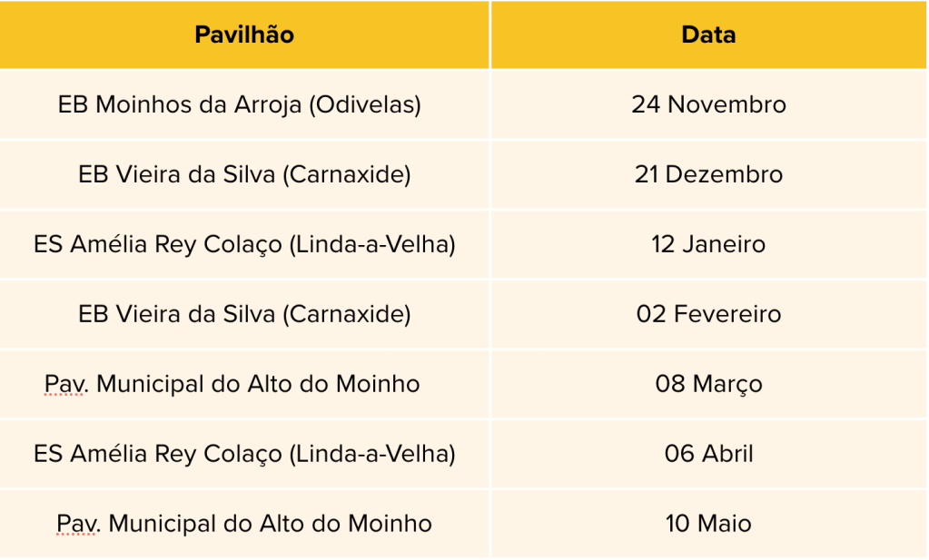
Task: Select the 06 Abril date cell
Action: pyautogui.click(x=708, y=454)
